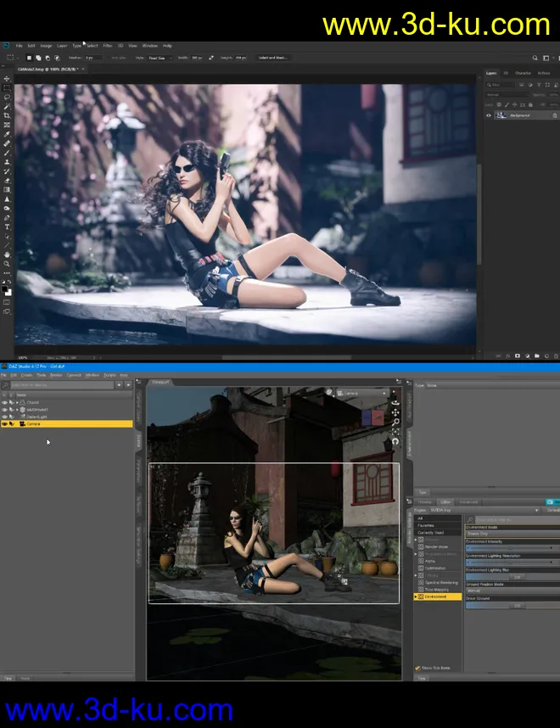The height and width of the screenshot is (728, 560).
Task: Select the Eyedropper tool
Action: (7, 133)
